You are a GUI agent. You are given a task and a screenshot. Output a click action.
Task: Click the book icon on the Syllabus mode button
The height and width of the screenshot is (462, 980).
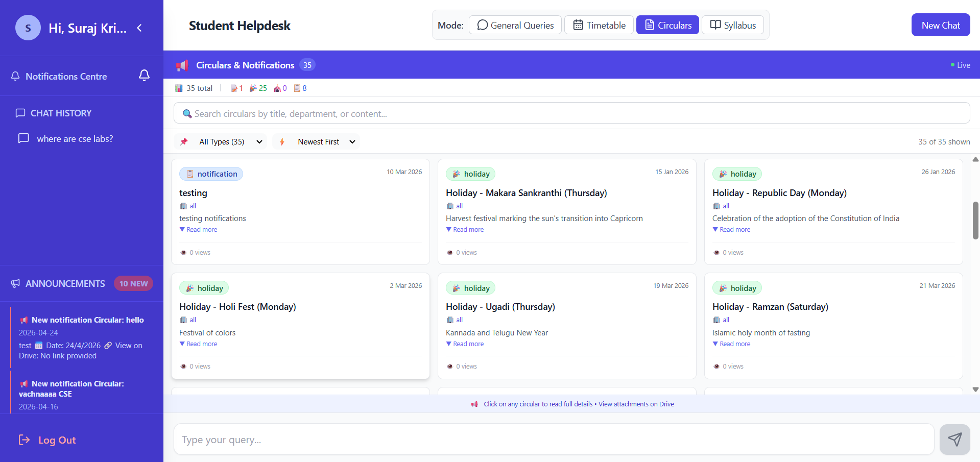point(715,25)
